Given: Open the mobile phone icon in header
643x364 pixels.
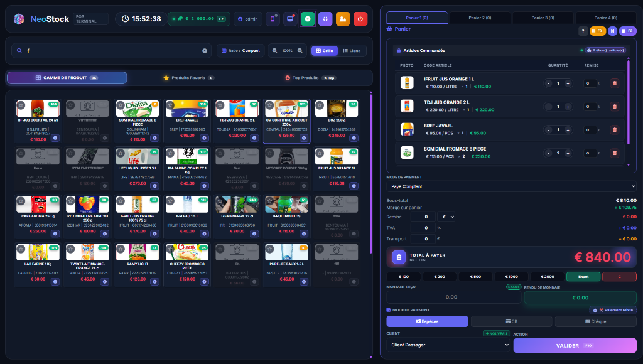Looking at the screenshot, I should (273, 19).
